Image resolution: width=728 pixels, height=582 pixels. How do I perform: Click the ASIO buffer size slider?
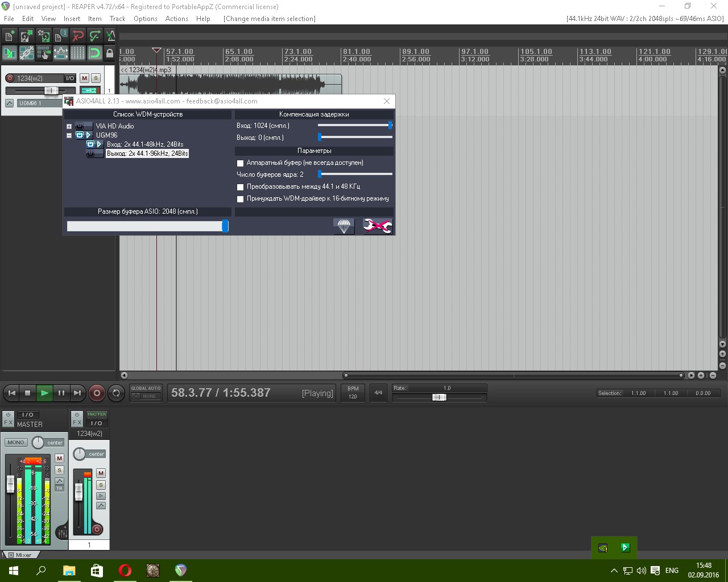pos(147,226)
